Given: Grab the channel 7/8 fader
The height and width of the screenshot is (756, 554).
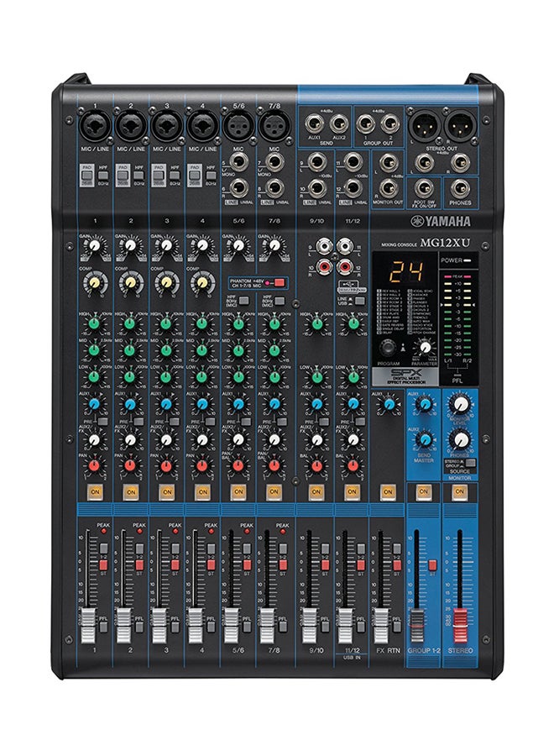Looking at the screenshot, I should coord(266,625).
